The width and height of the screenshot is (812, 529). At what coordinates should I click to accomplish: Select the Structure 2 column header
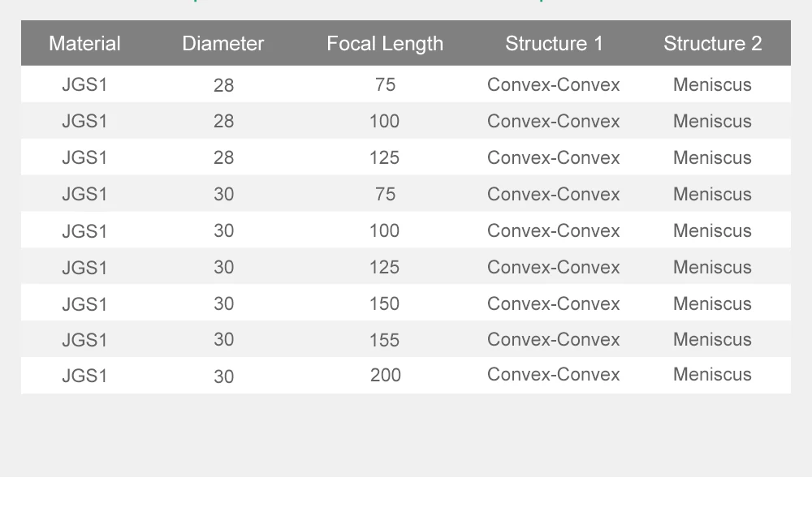(712, 44)
